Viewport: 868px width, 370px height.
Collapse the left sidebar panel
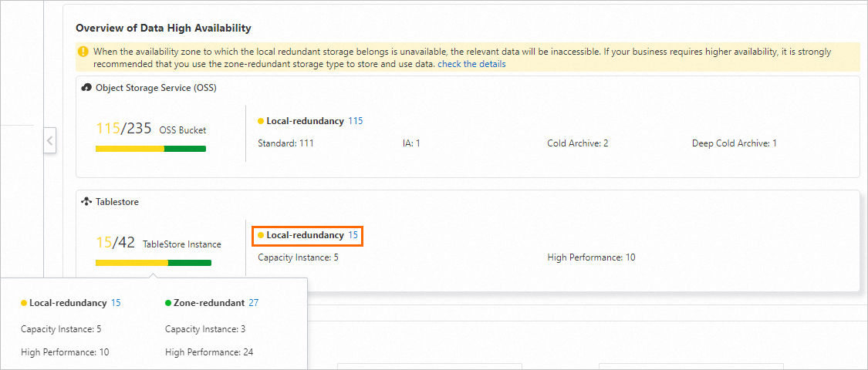coord(49,140)
